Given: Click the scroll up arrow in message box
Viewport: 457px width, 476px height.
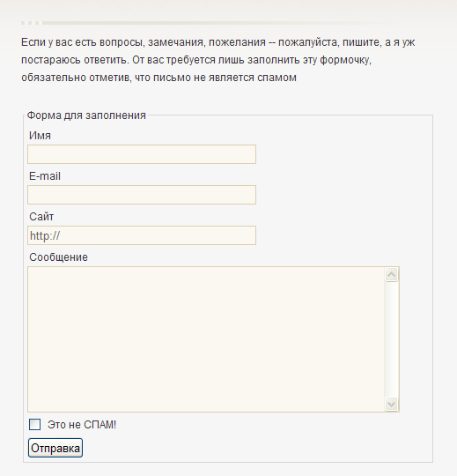Looking at the screenshot, I should click(391, 275).
